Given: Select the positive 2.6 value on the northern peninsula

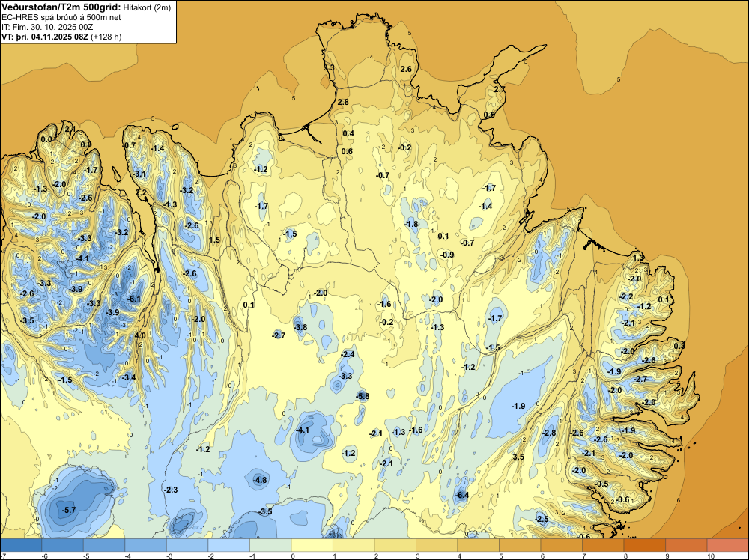Looking at the screenshot, I should tap(405, 69).
